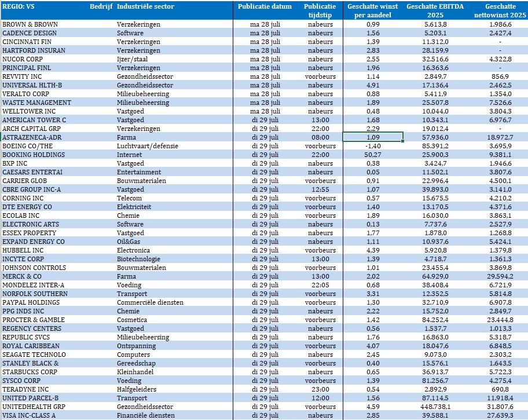Click the 29.594,2 net profit value

[500, 276]
